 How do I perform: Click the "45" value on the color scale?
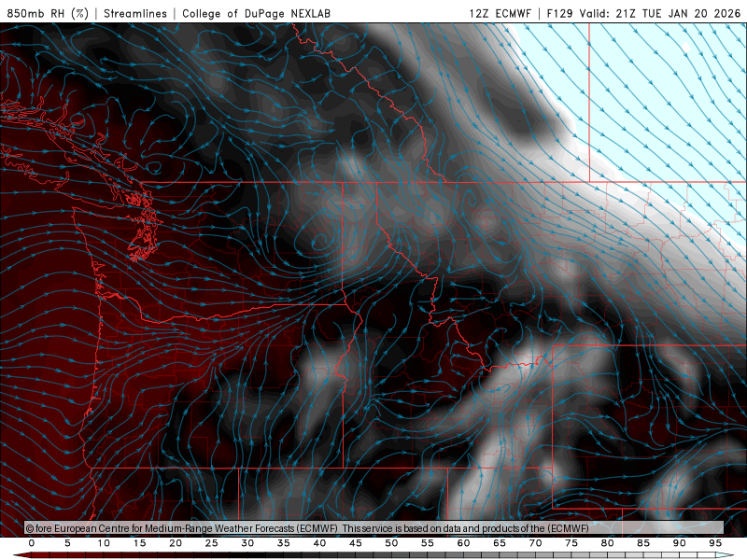(356, 543)
